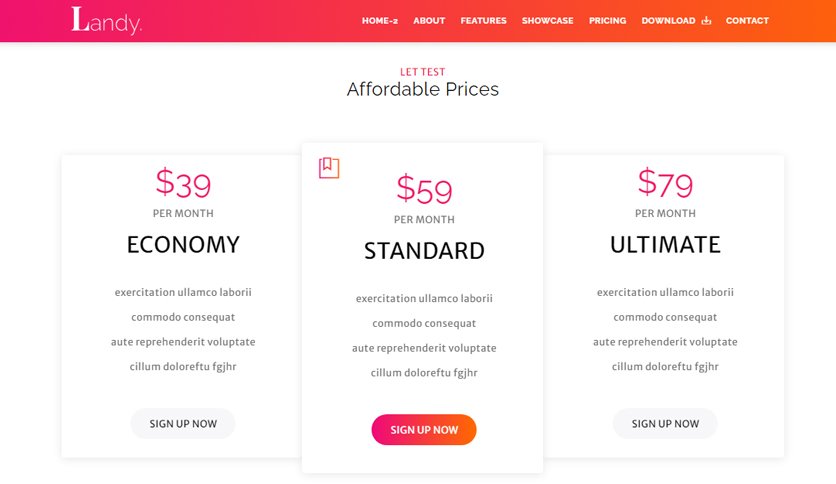Click the $79 price on Ultimate card

pos(665,183)
